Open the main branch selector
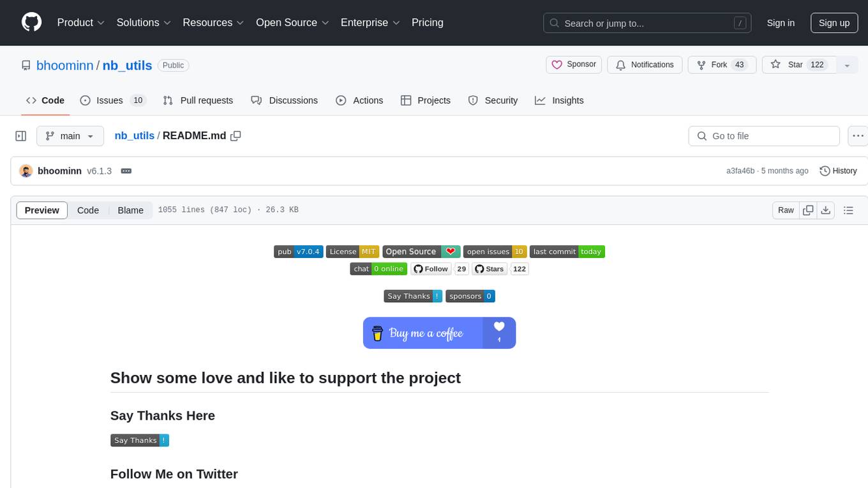This screenshot has height=488, width=868. [70, 136]
